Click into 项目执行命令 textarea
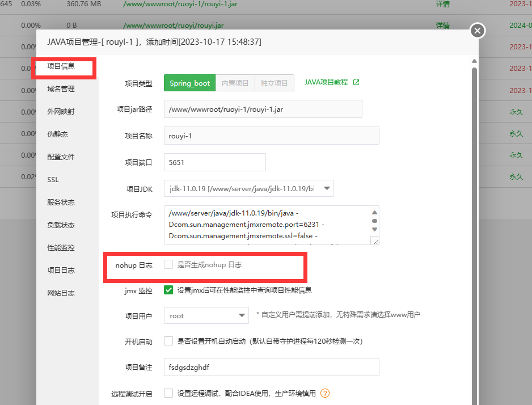The image size is (532, 405). (267, 225)
